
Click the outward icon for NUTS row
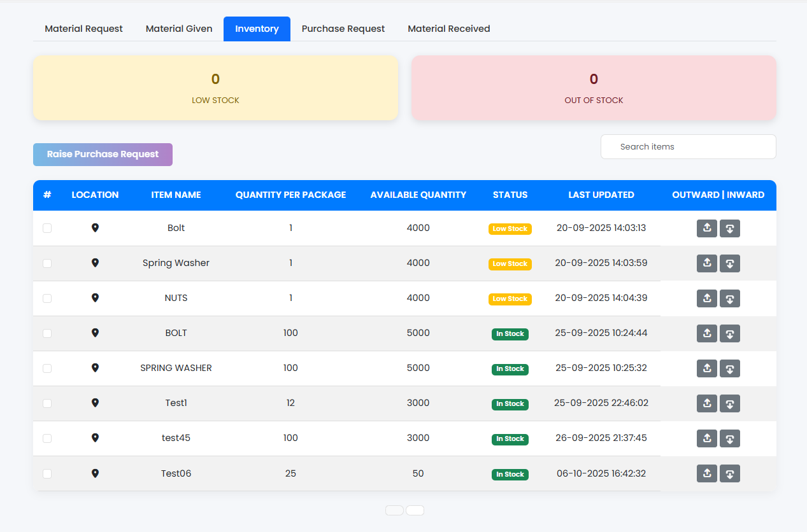pos(706,298)
